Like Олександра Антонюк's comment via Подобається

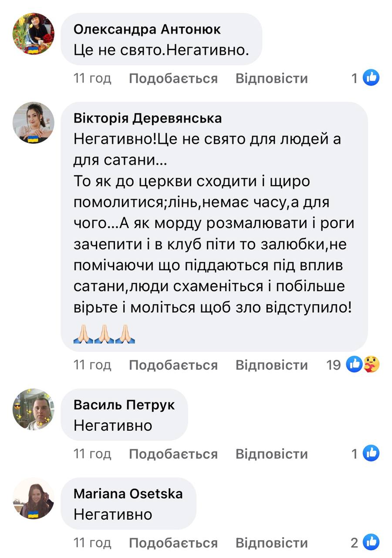click(173, 78)
